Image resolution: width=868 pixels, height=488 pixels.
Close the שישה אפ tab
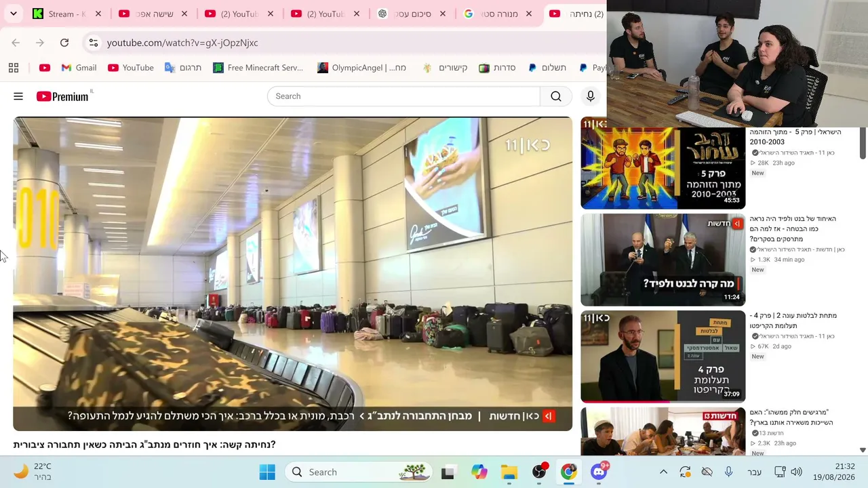pos(184,14)
